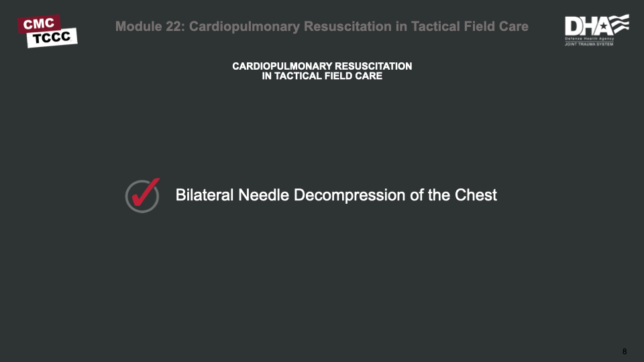Click the red checkmark icon

point(145,192)
